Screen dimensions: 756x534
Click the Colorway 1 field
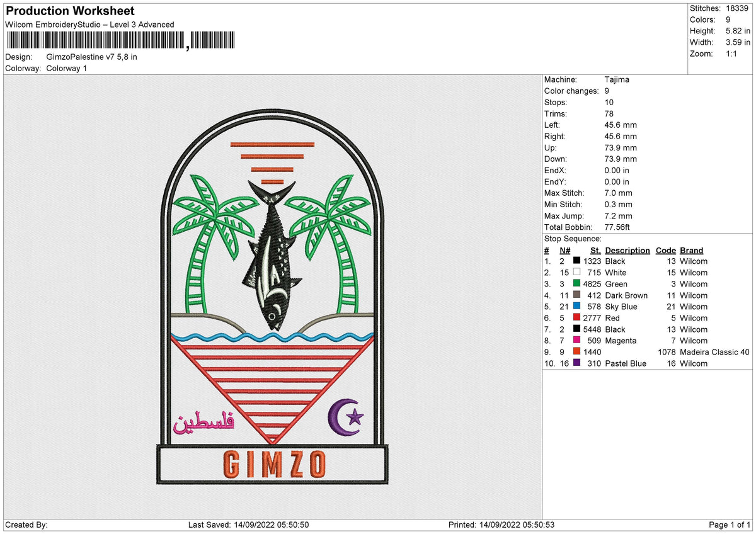tap(66, 68)
